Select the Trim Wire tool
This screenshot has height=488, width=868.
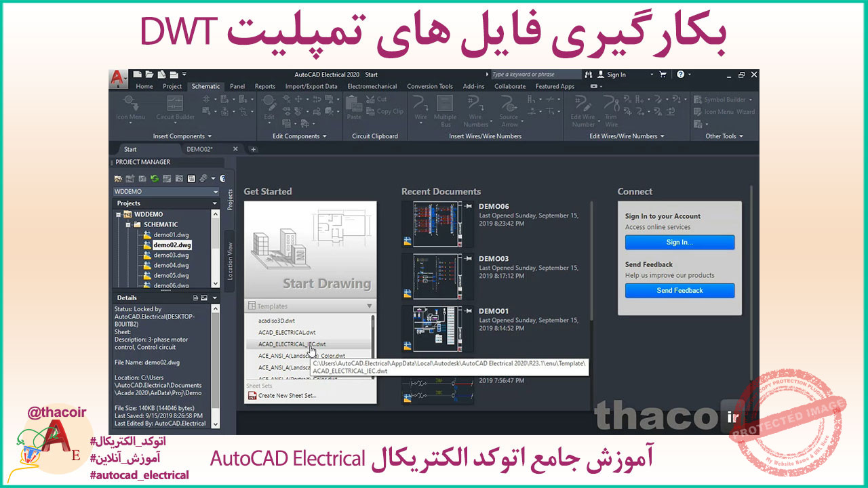click(x=611, y=110)
